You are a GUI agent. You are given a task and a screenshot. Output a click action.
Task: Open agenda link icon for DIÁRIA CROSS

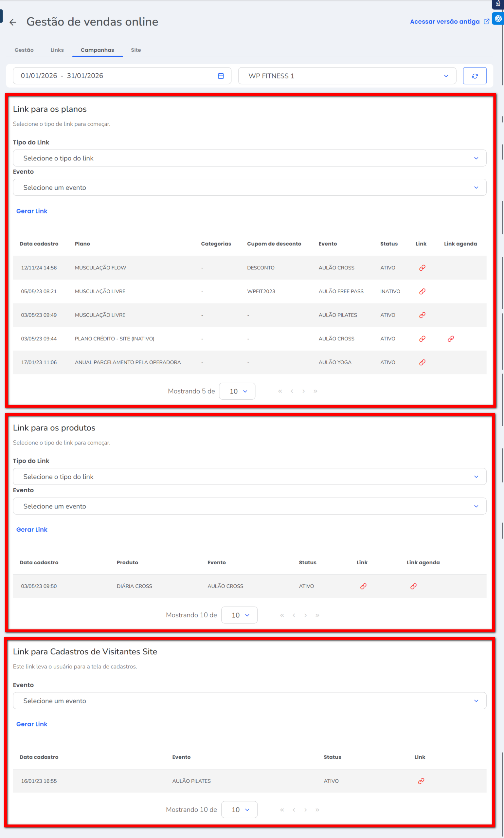(413, 586)
